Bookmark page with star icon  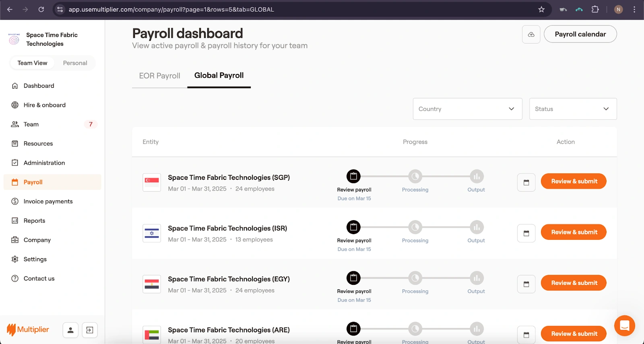pos(541,9)
